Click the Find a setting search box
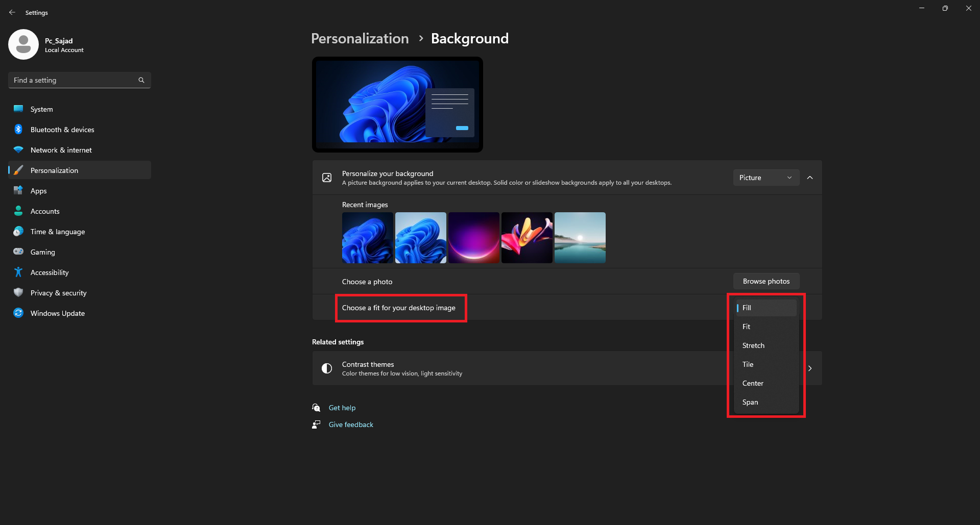This screenshot has height=525, width=980. [x=80, y=80]
